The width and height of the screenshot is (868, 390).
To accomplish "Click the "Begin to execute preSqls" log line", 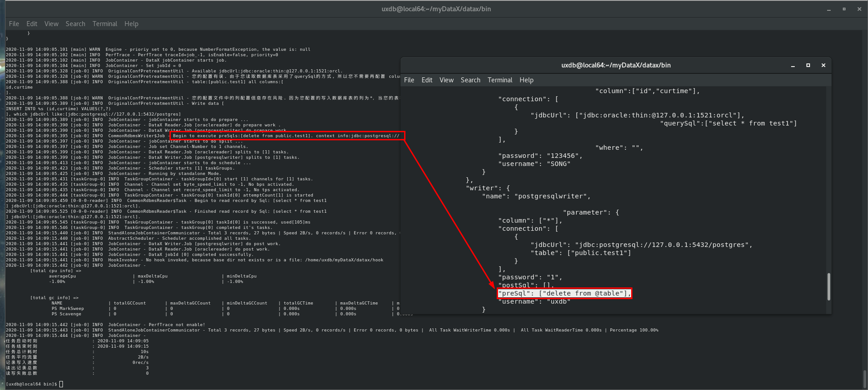I will pyautogui.click(x=203, y=136).
